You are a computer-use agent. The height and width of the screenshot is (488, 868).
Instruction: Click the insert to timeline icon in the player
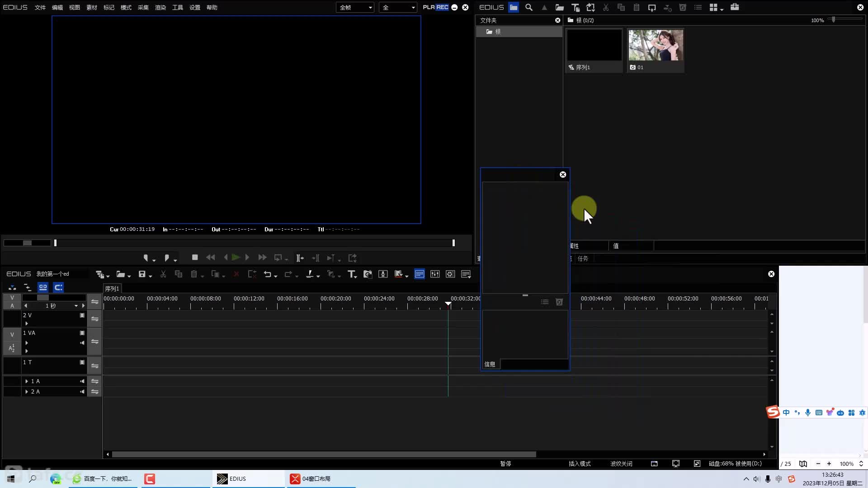point(300,258)
